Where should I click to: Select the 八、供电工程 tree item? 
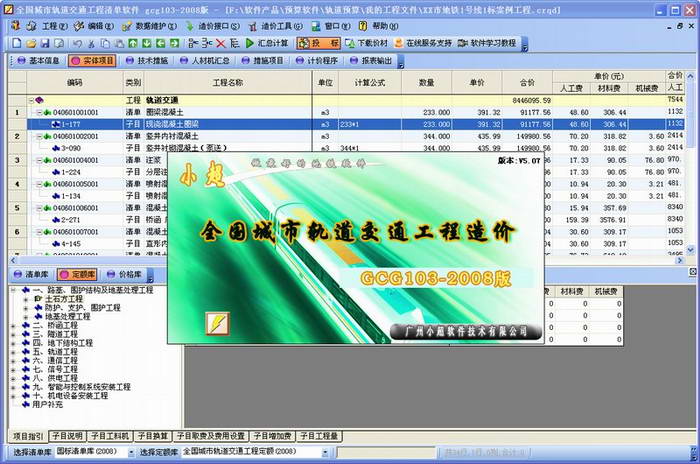click(x=55, y=378)
